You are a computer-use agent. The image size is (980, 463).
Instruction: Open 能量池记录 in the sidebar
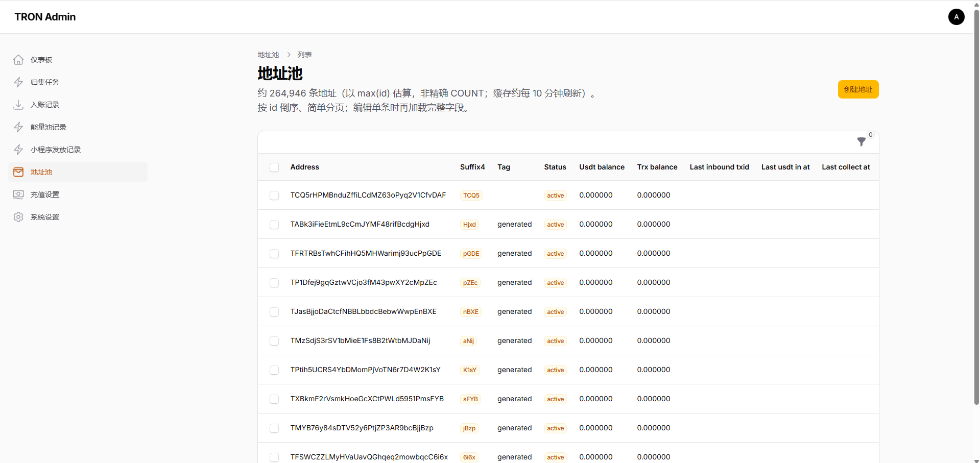[x=78, y=127]
